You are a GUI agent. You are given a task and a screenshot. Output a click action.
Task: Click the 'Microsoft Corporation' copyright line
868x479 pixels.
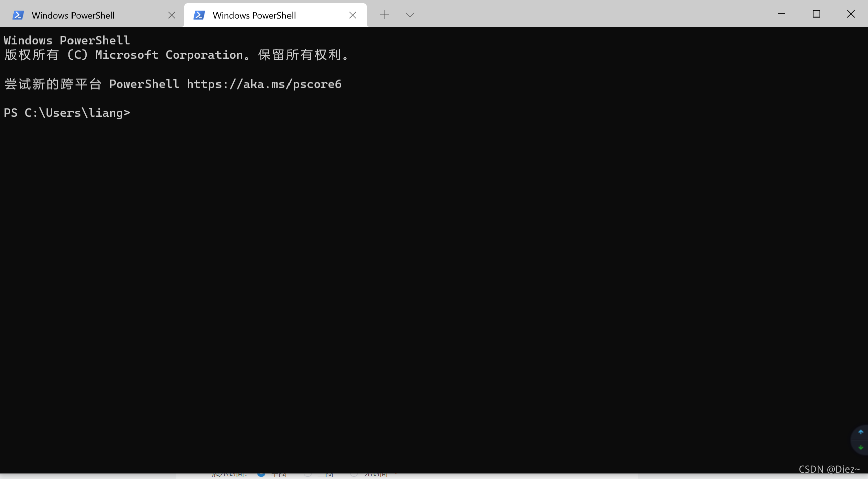[176, 55]
